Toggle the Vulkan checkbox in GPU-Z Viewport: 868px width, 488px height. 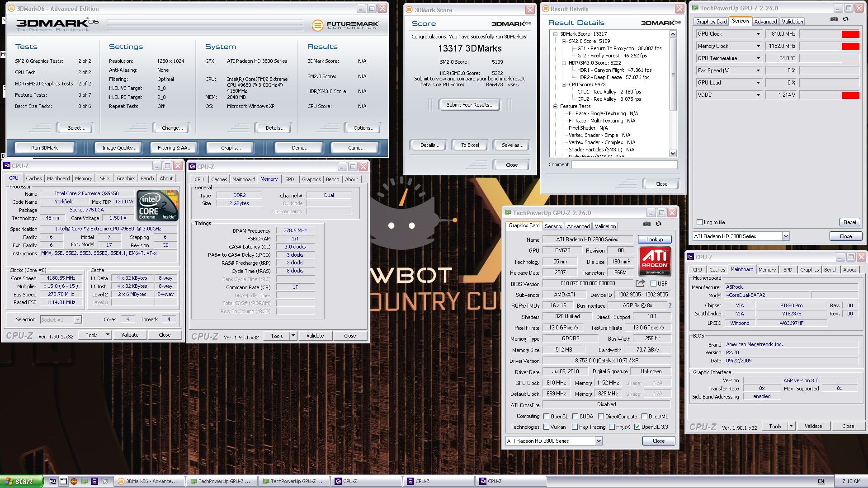(546, 427)
